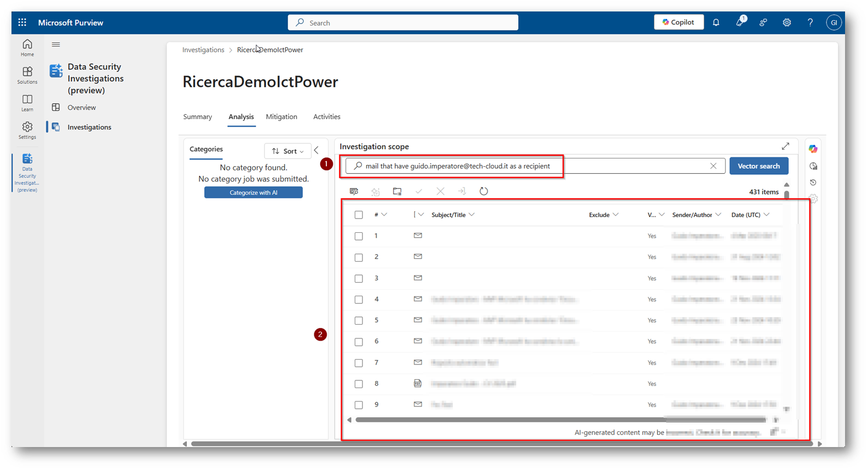
Task: Collapse the Categories panel chevron
Action: click(x=316, y=150)
